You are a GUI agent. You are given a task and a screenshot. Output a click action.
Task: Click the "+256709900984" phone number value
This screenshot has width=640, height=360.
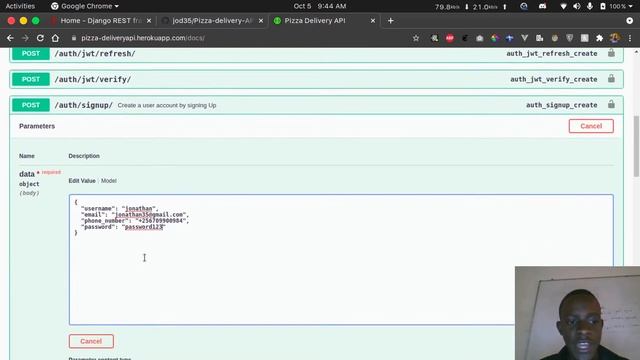(x=160, y=220)
